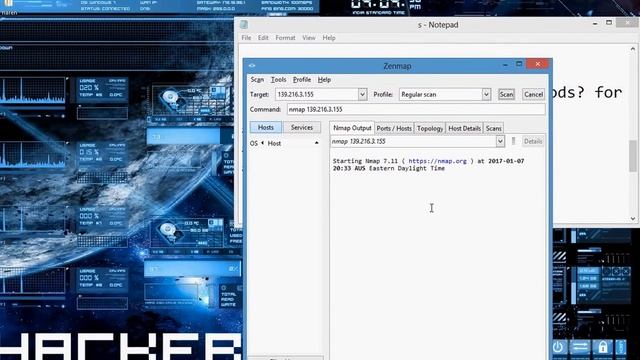This screenshot has height=360, width=640.
Task: Click the Target field showing 139.216.3.155
Action: (317, 94)
